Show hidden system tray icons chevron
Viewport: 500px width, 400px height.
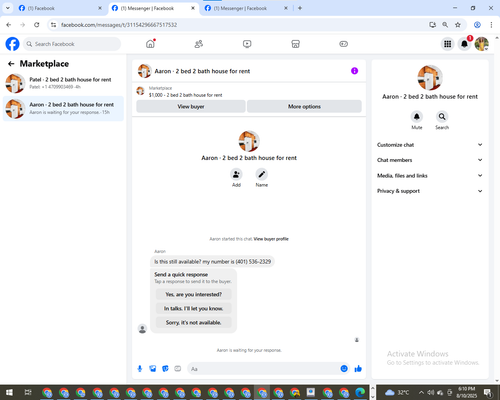[421, 392]
